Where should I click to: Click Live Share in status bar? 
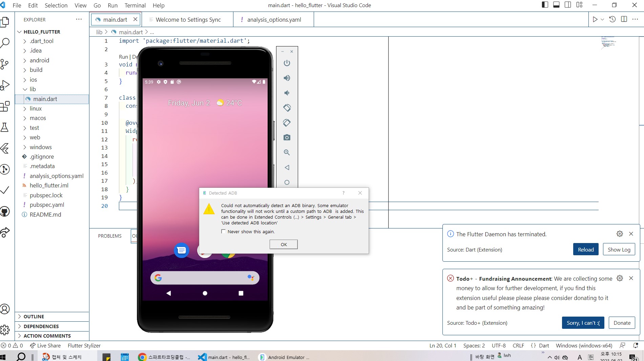pos(45,345)
